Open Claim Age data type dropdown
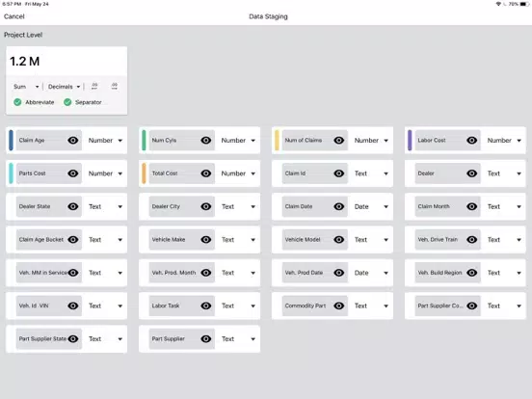 (x=105, y=140)
